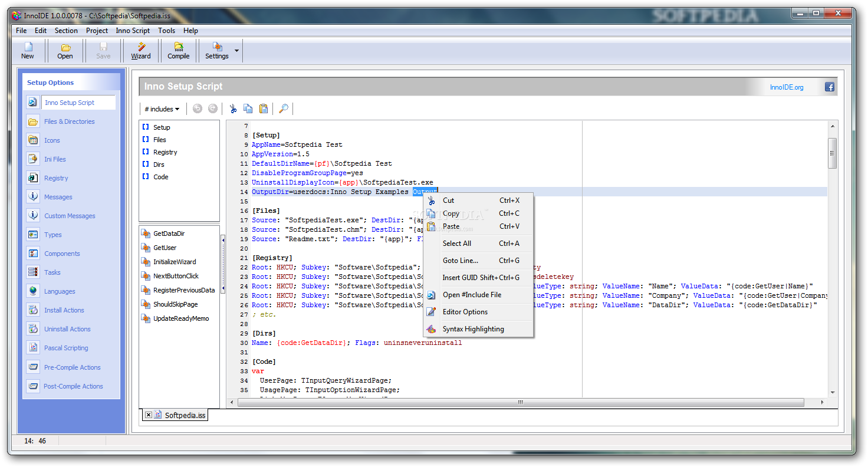Click the Components sidebar icon
The height and width of the screenshot is (467, 868).
(33, 253)
